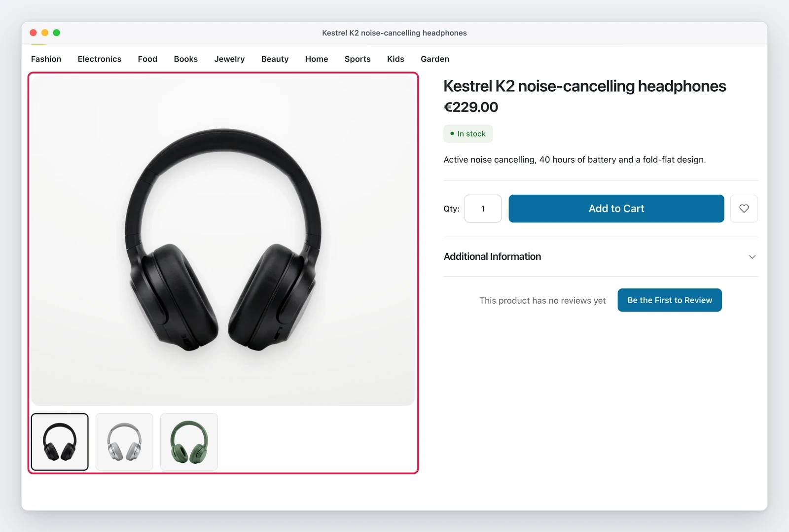Select the silver headphones thumbnail
The image size is (789, 532).
124,442
